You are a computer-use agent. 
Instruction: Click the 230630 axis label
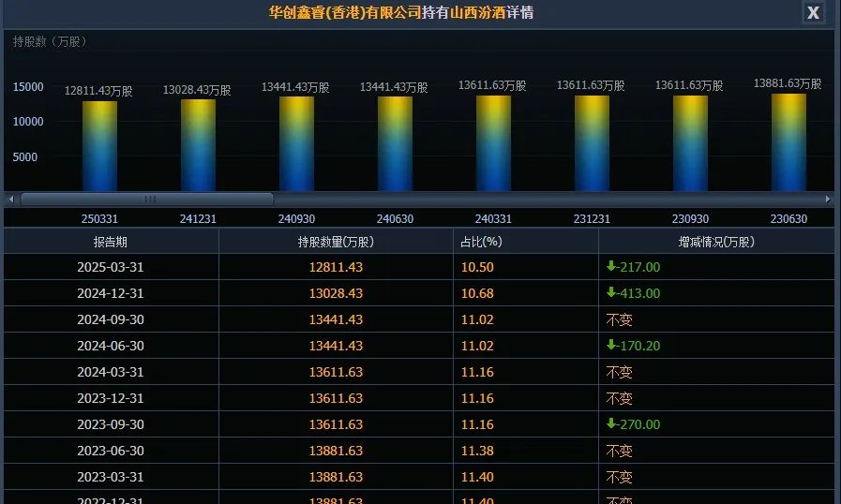[x=788, y=219]
